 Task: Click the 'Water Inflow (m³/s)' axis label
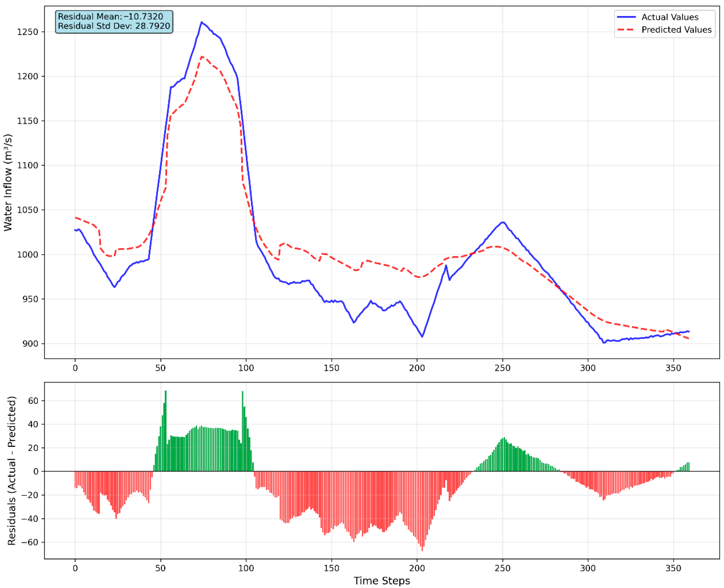[x=8, y=183]
